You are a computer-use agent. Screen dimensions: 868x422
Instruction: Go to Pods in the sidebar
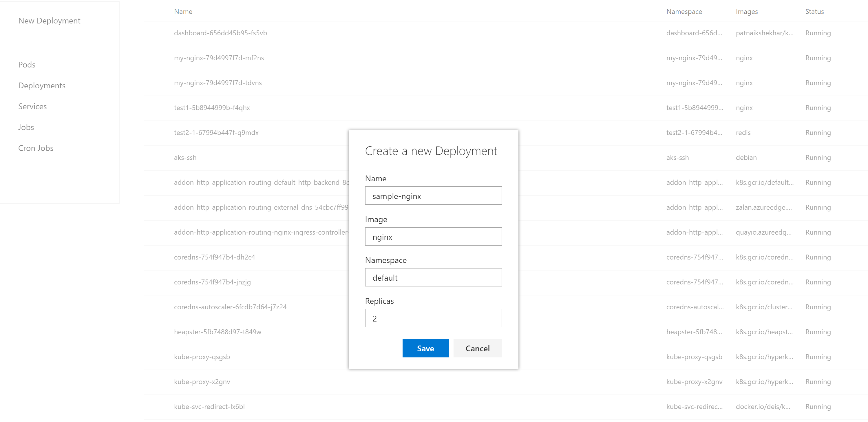coord(27,65)
